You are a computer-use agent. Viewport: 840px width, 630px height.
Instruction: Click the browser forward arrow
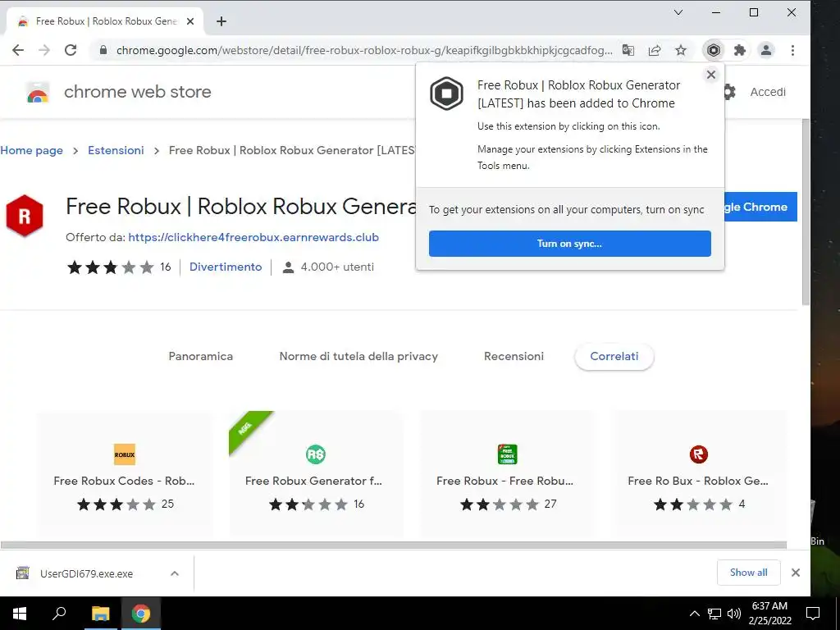(x=44, y=50)
